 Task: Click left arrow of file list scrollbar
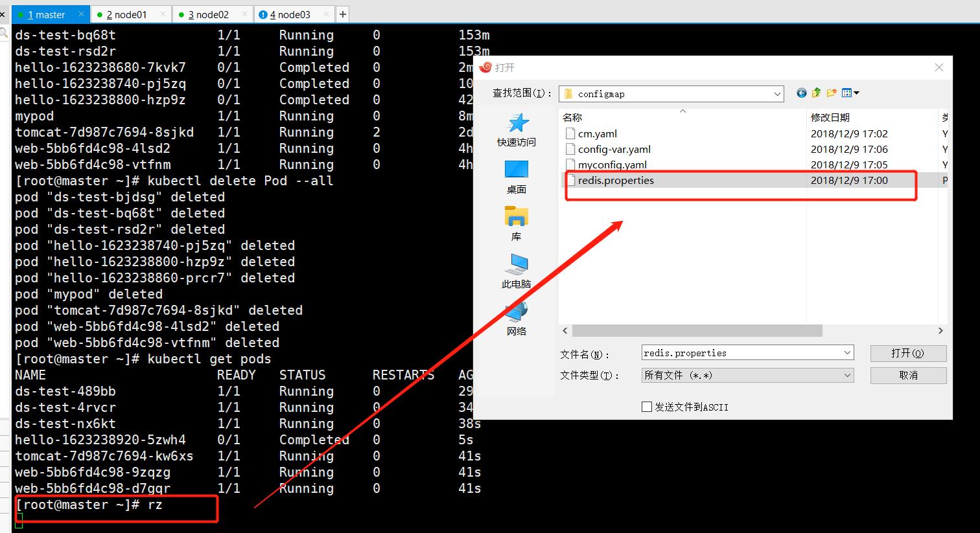pyautogui.click(x=565, y=331)
